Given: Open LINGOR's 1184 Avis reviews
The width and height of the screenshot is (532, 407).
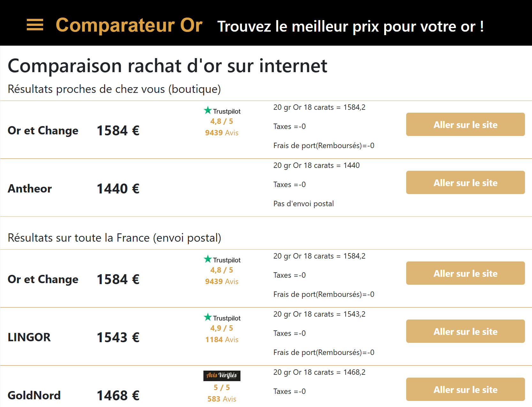Looking at the screenshot, I should pyautogui.click(x=222, y=340).
